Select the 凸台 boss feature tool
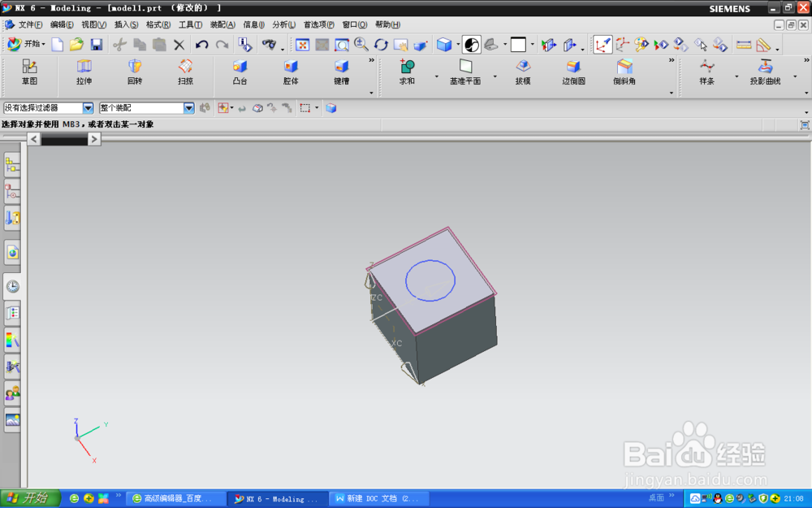This screenshot has width=812, height=508. (240, 72)
